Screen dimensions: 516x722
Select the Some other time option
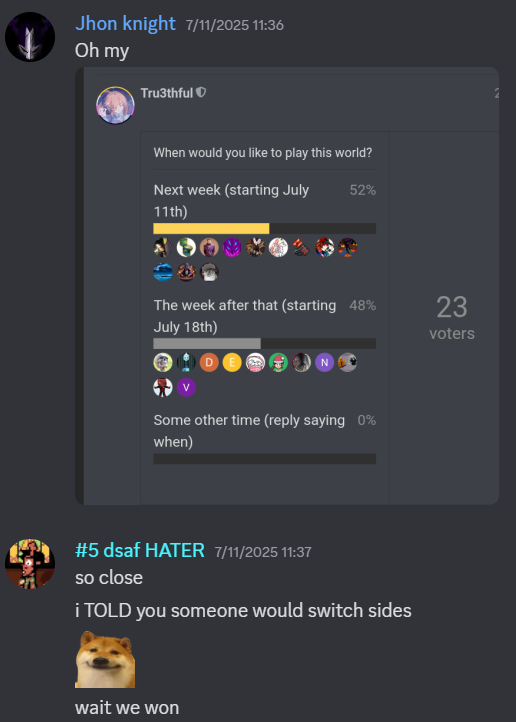click(265, 431)
